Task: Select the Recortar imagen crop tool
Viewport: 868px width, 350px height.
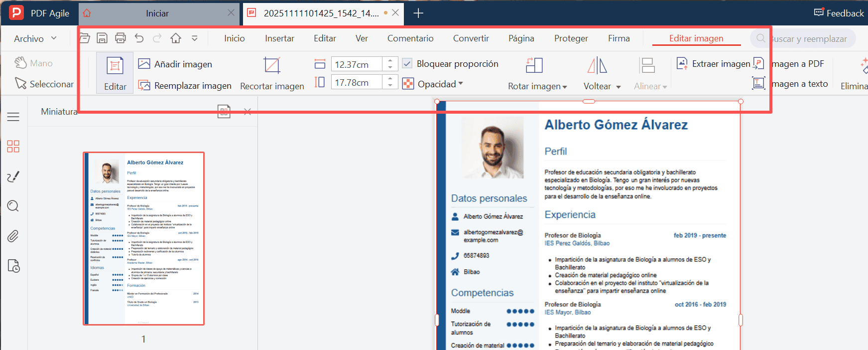Action: 272,74
